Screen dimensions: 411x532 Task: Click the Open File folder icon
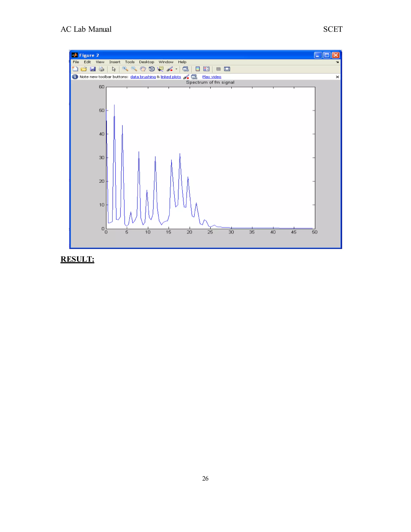pyautogui.click(x=84, y=69)
